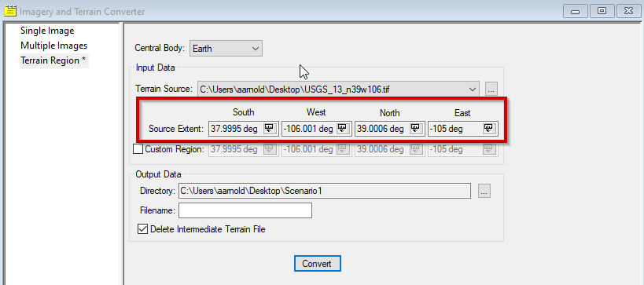This screenshot has width=644, height=285.
Task: Close the Imagery and Terrain Converter window
Action: tap(628, 11)
